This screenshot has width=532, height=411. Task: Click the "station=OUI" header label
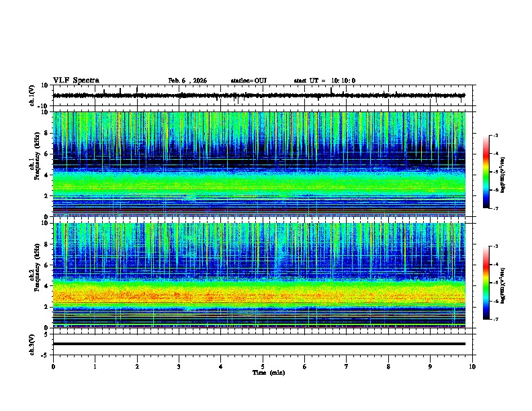[x=249, y=81]
